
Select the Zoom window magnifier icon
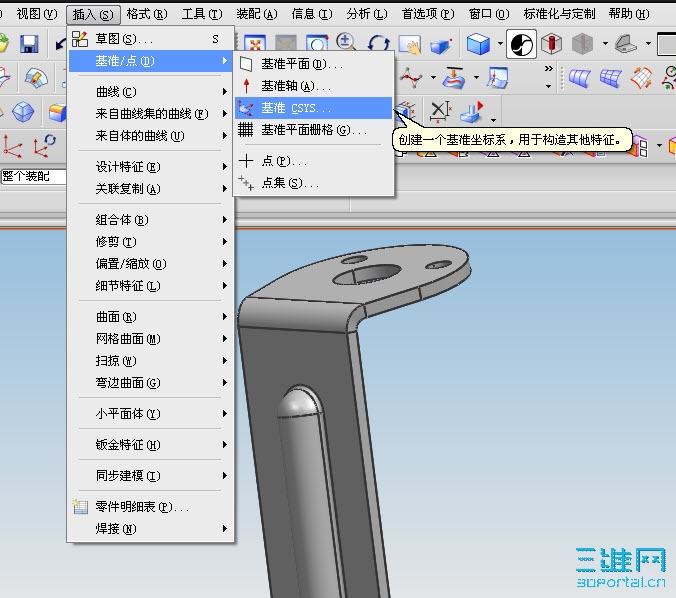(317, 44)
